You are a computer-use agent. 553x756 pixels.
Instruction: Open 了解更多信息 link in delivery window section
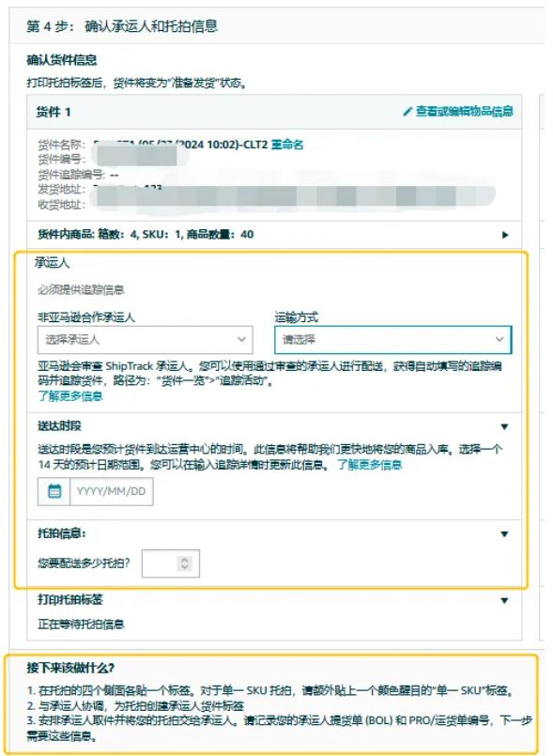[x=369, y=465]
